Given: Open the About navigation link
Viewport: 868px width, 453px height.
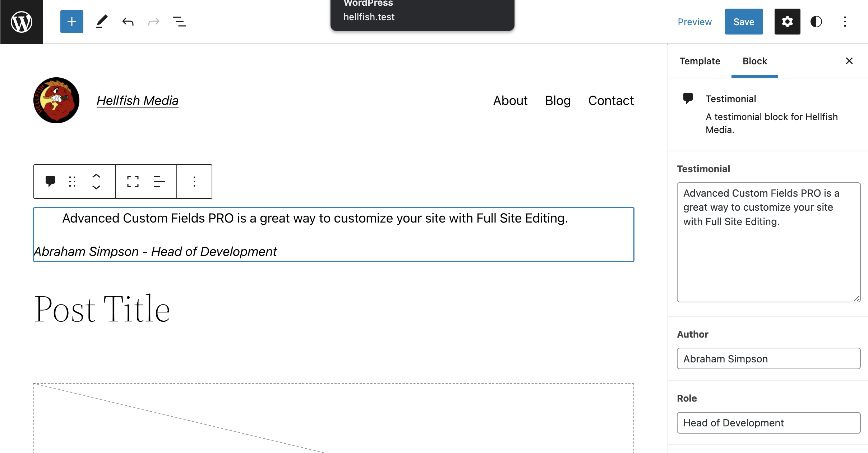Looking at the screenshot, I should tap(510, 100).
